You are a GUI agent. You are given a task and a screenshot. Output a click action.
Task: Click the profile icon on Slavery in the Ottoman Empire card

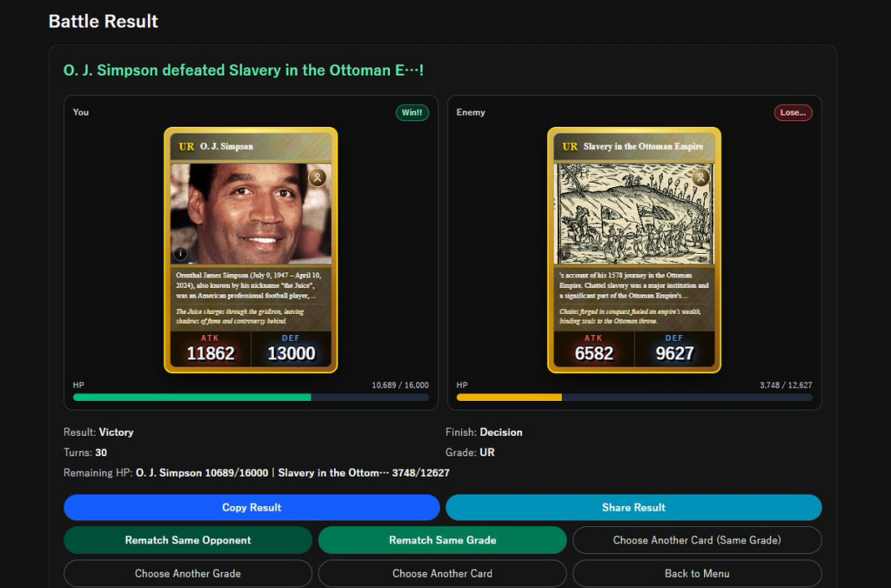point(700,177)
